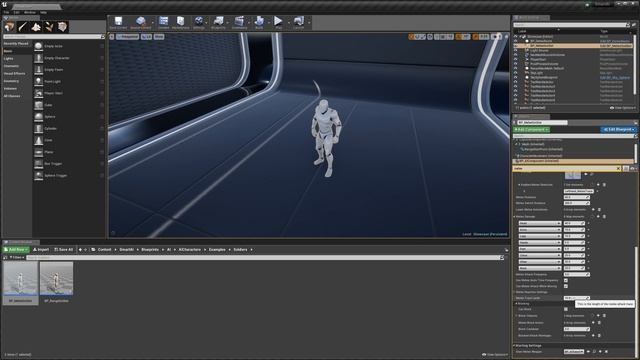This screenshot has height=360, width=640.
Task: Open viewport options dropdown arrow
Action: point(112,37)
